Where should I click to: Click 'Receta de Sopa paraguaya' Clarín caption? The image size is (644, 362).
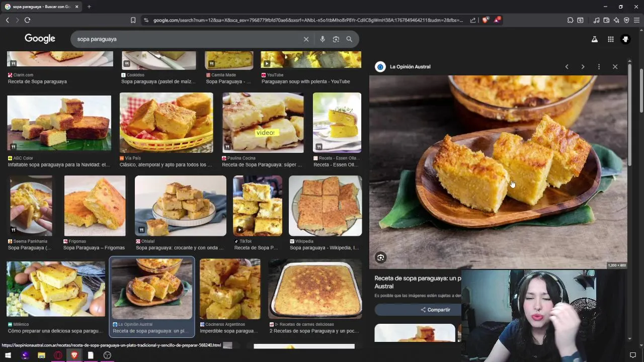37,81
